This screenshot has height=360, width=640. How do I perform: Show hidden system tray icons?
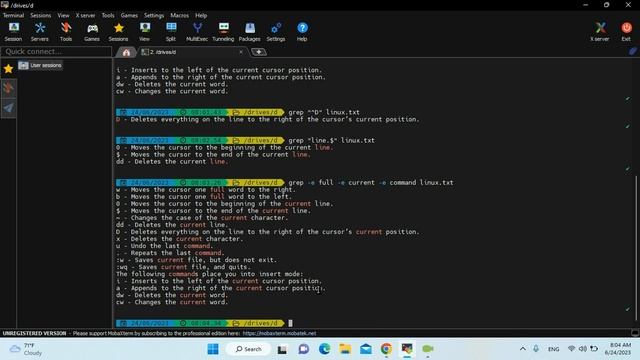point(522,349)
